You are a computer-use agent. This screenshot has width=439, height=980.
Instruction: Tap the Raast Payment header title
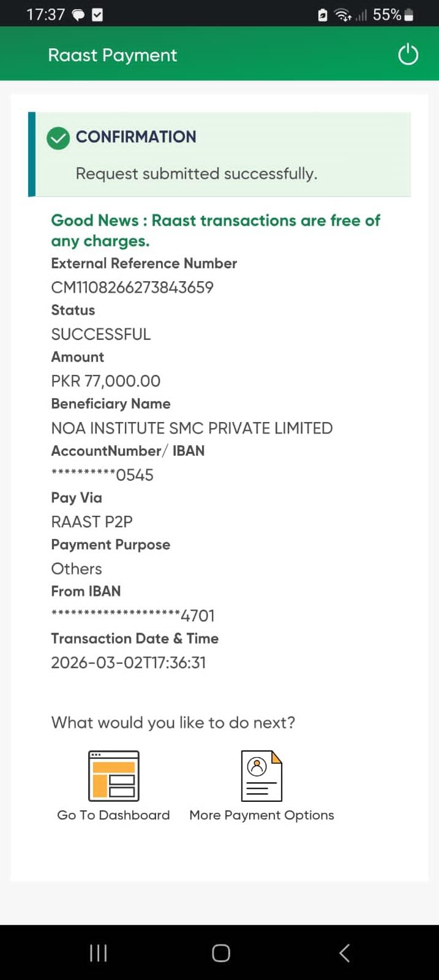[x=113, y=55]
